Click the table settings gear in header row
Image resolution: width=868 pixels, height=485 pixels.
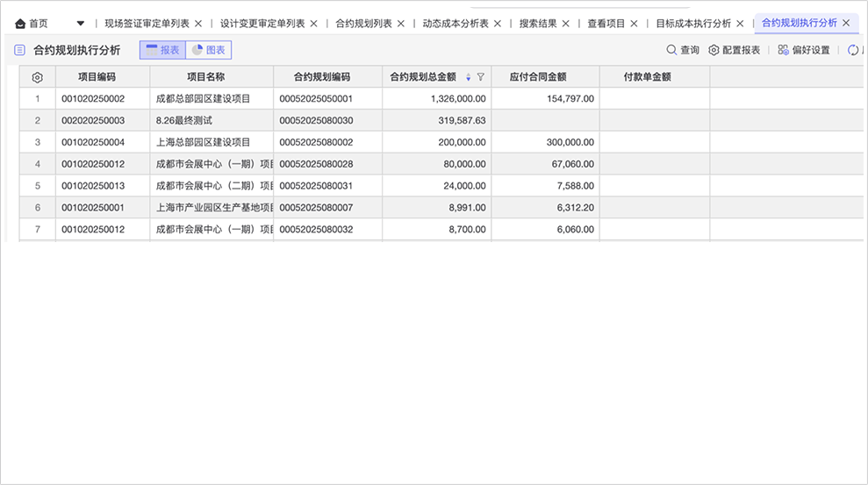(x=37, y=77)
